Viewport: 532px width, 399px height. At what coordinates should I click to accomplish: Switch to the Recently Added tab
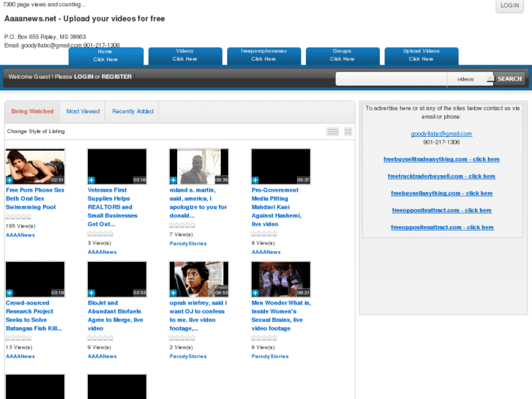pos(132,111)
